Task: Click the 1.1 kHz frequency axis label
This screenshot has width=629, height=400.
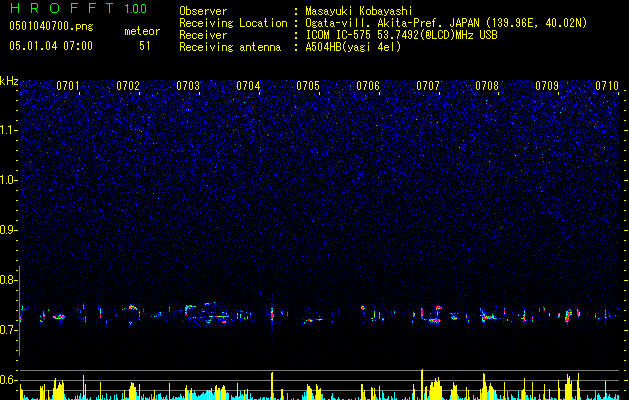Action: tap(7, 130)
